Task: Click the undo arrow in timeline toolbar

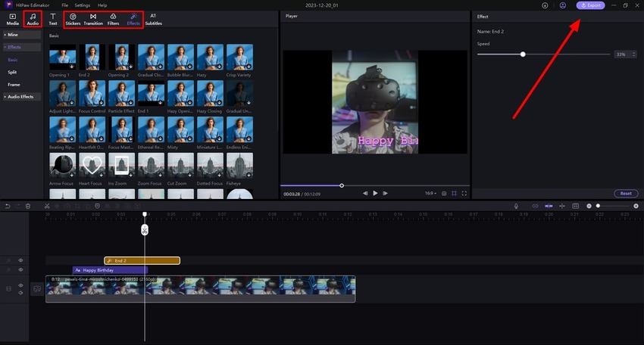Action: tap(8, 206)
